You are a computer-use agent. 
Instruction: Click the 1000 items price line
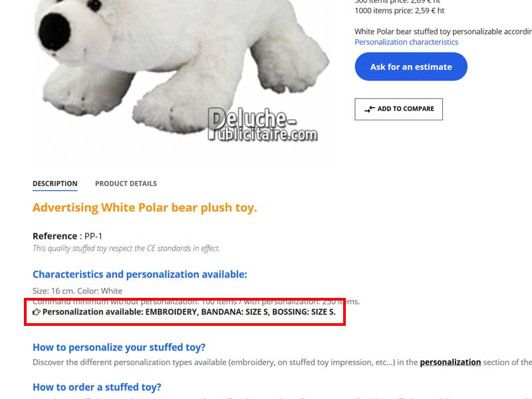(400, 11)
